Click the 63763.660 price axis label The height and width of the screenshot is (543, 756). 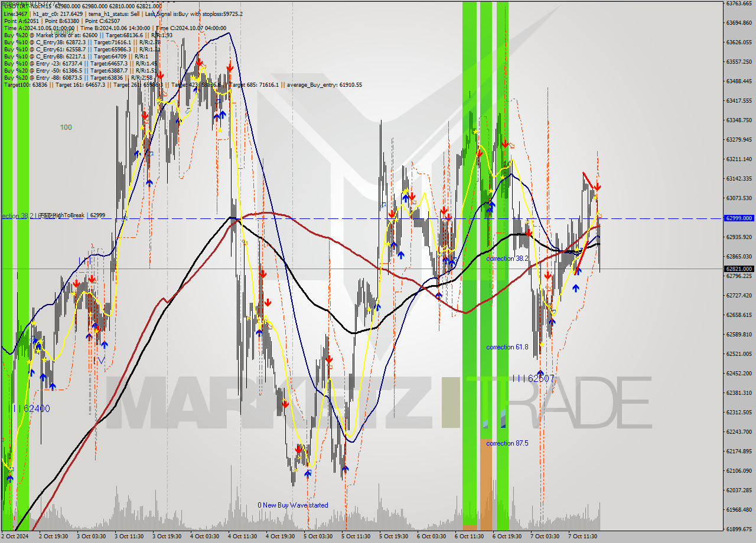(738, 4)
